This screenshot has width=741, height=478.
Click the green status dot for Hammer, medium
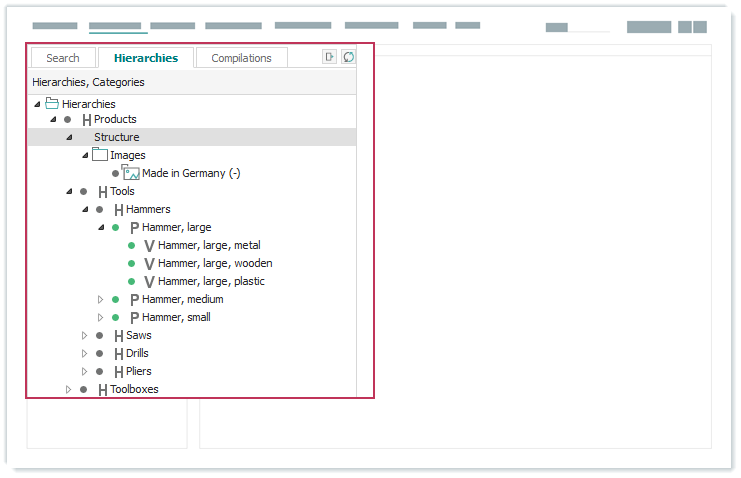[116, 299]
